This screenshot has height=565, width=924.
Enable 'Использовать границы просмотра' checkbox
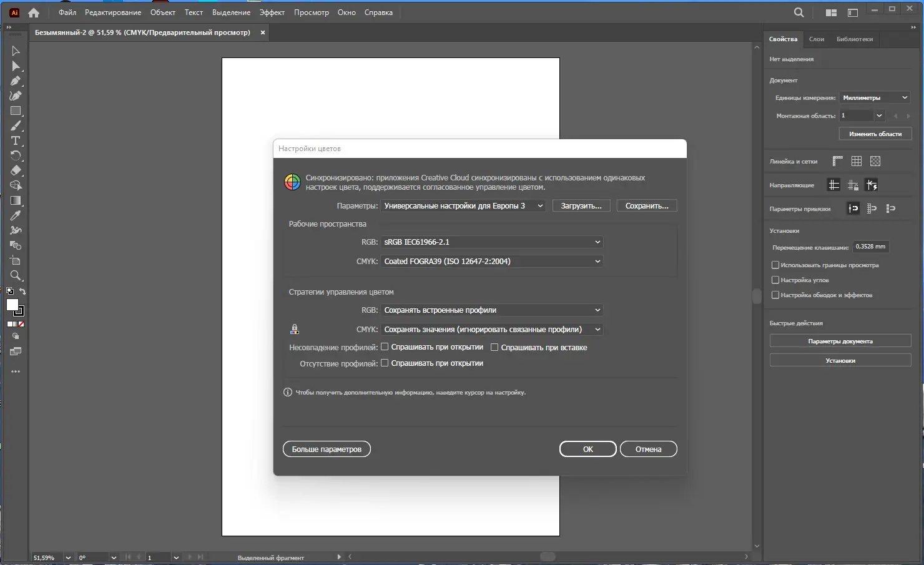tap(775, 265)
